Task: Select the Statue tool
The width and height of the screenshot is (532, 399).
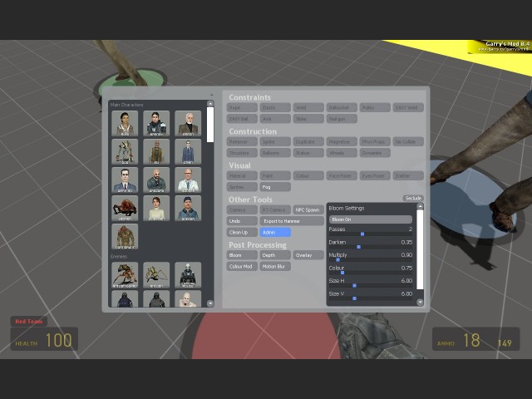Action: coord(308,153)
